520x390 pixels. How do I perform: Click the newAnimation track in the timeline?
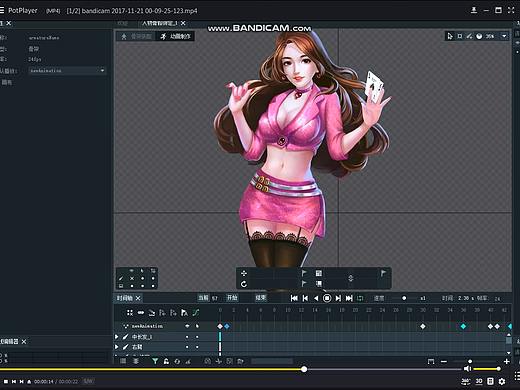(147, 326)
